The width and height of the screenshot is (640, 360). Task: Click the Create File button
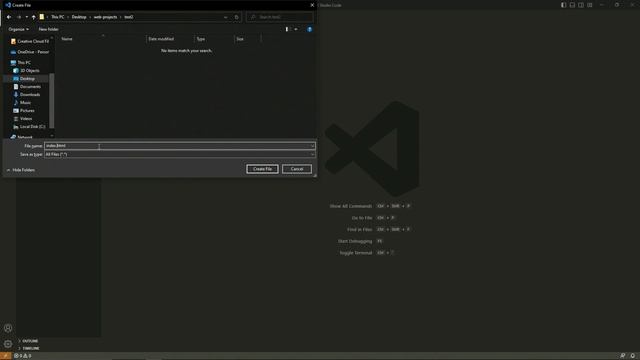click(x=262, y=169)
